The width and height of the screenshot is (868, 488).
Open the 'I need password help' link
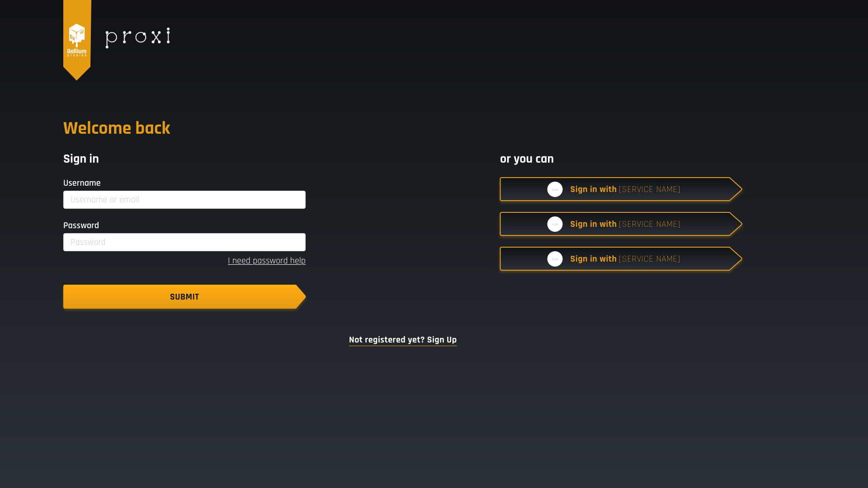(266, 261)
